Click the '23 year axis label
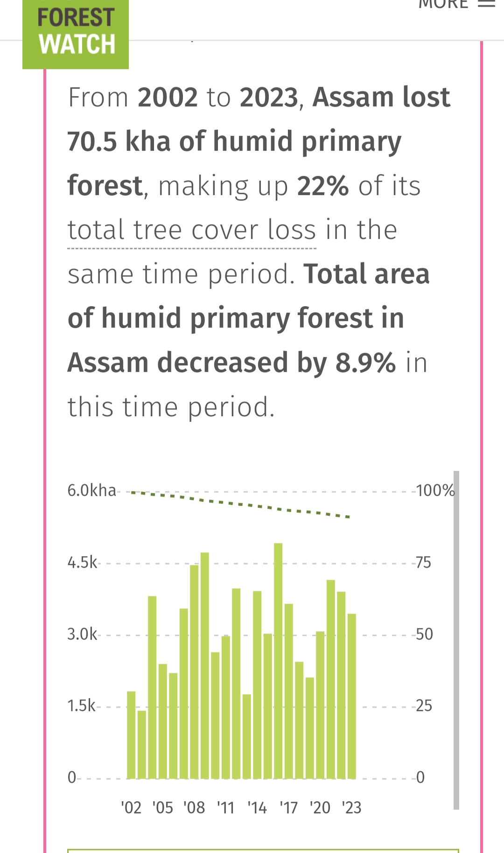The width and height of the screenshot is (504, 853). [x=351, y=807]
